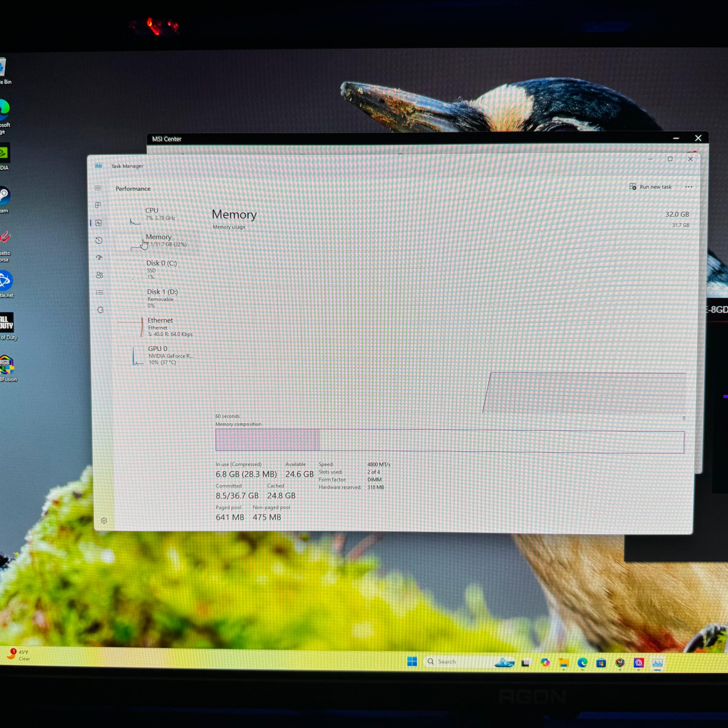Open File Explorer from the taskbar
Screen dimensions: 728x728
pos(564,663)
